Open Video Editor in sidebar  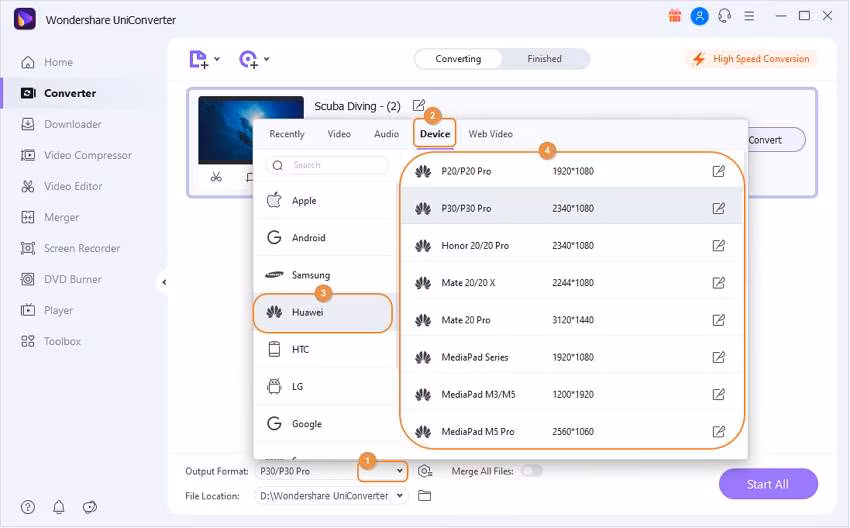click(x=61, y=186)
